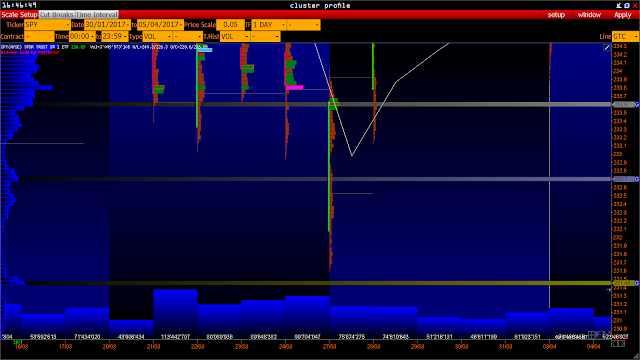The height and width of the screenshot is (360, 640).
Task: Open the pencil drawing tool icon
Action: [607, 48]
